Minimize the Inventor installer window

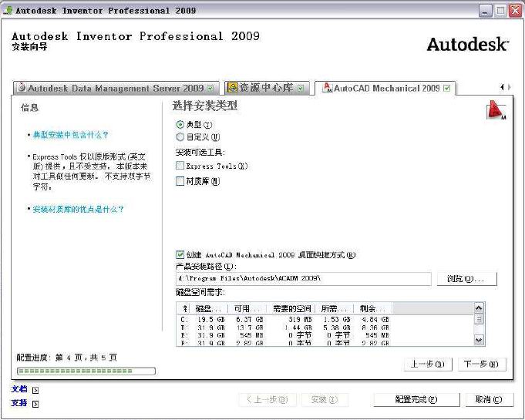coord(485,11)
